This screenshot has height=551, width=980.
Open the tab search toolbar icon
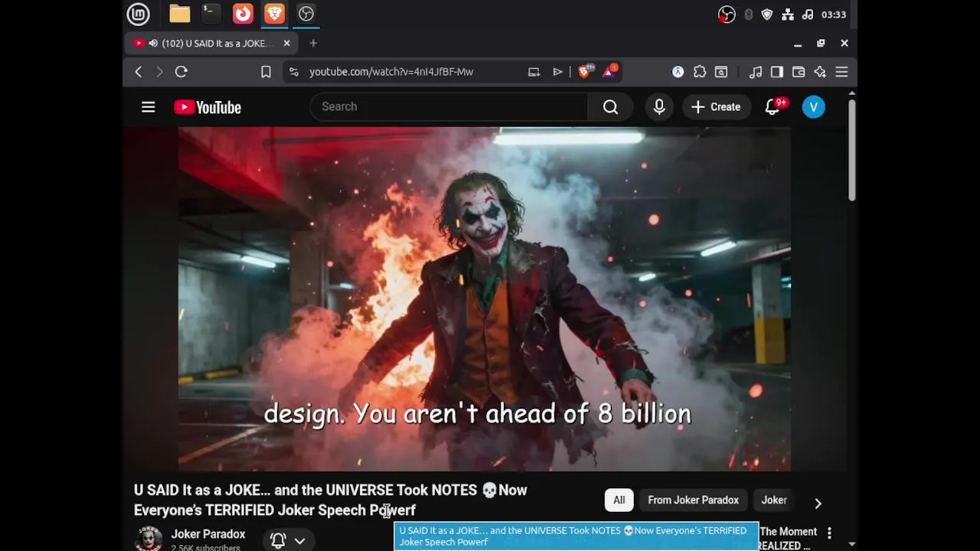click(721, 72)
